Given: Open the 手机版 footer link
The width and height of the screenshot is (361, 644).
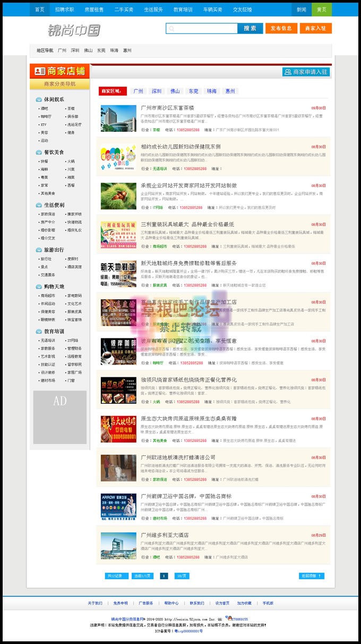Looking at the screenshot, I should coord(268,603).
